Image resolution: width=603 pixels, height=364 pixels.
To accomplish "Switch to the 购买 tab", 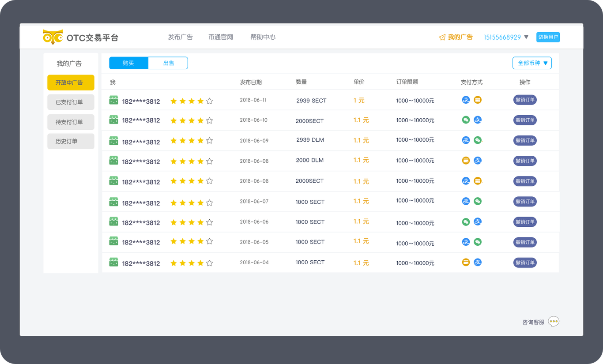I will (128, 63).
